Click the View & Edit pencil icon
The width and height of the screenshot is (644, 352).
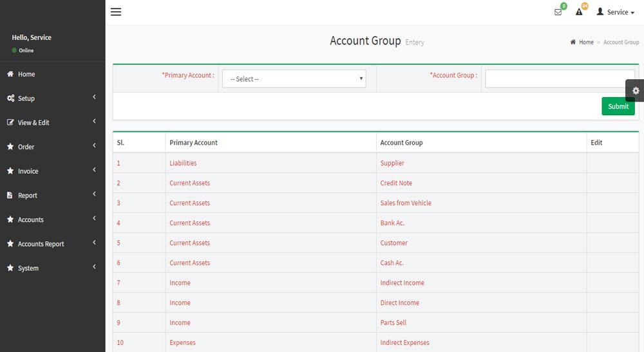10,122
